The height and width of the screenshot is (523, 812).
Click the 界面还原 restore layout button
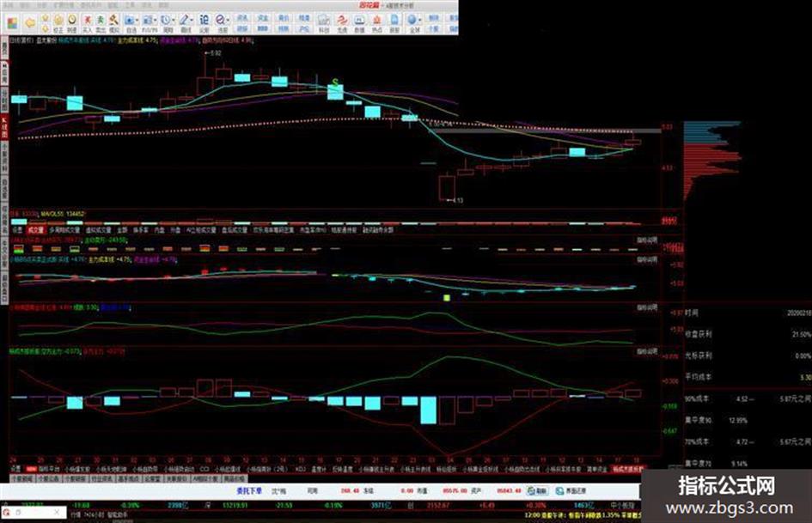[x=571, y=490]
